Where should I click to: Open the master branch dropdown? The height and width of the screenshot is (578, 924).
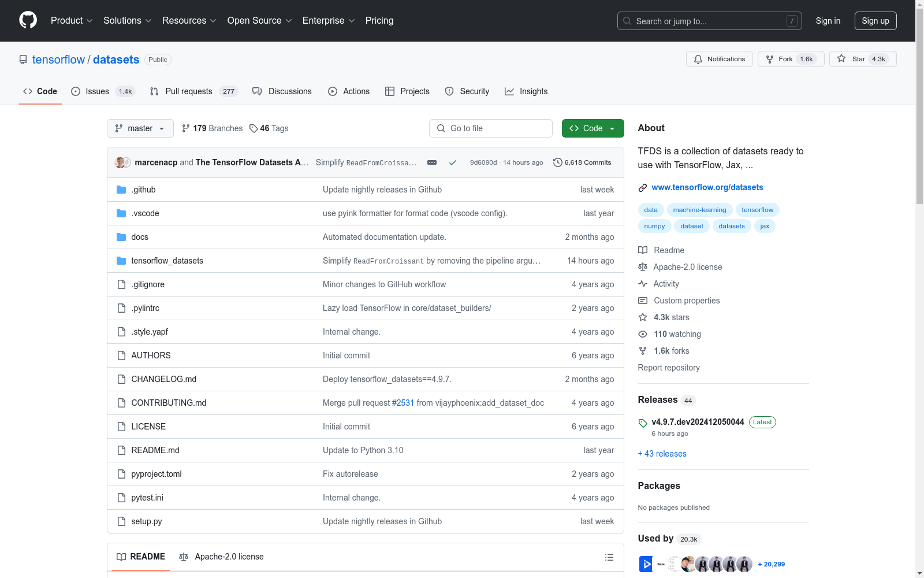(140, 128)
